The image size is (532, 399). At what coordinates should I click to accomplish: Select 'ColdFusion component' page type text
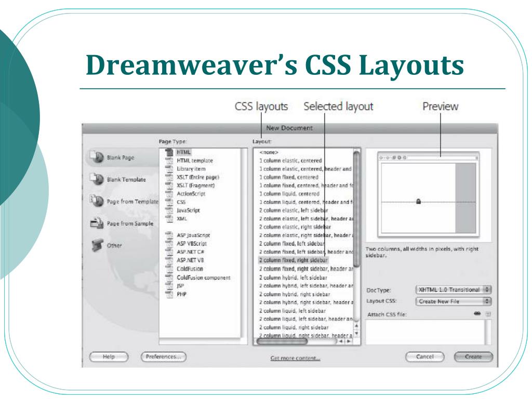point(204,277)
